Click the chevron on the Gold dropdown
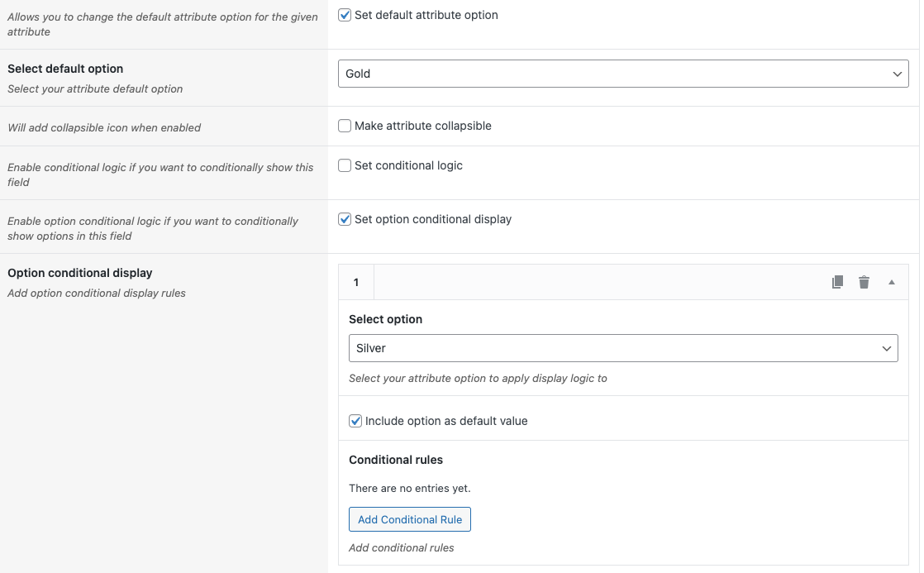924x573 pixels. coord(898,74)
